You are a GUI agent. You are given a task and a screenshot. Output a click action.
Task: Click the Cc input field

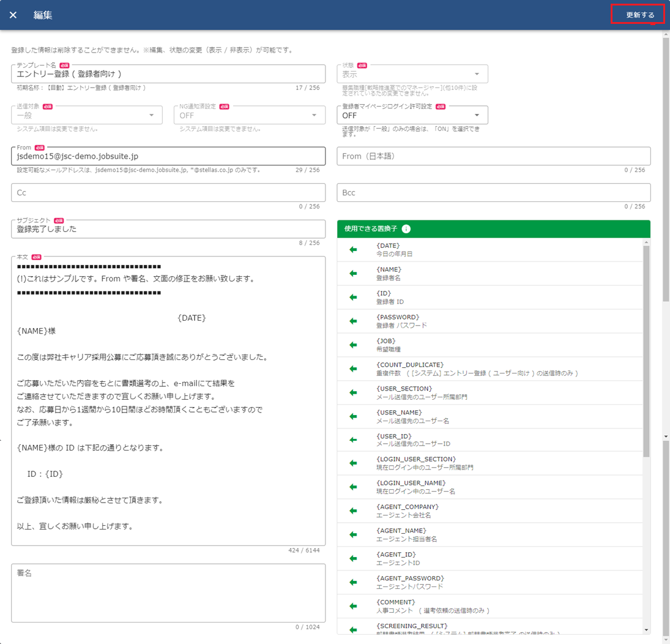point(168,193)
